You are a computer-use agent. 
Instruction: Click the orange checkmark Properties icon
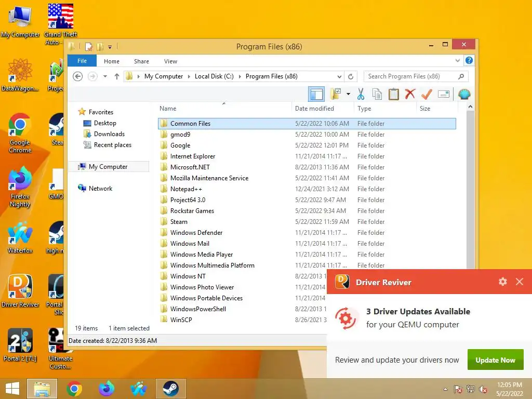pos(427,95)
